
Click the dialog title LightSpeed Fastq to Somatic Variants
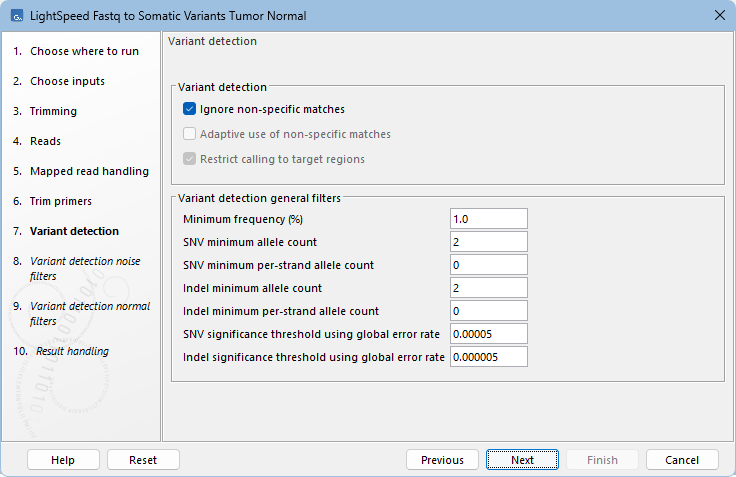pos(168,16)
